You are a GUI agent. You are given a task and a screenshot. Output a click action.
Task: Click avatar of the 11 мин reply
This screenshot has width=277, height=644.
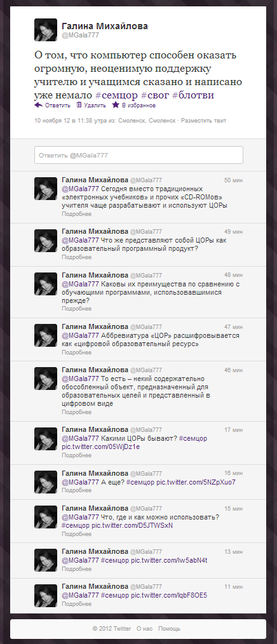tap(46, 596)
